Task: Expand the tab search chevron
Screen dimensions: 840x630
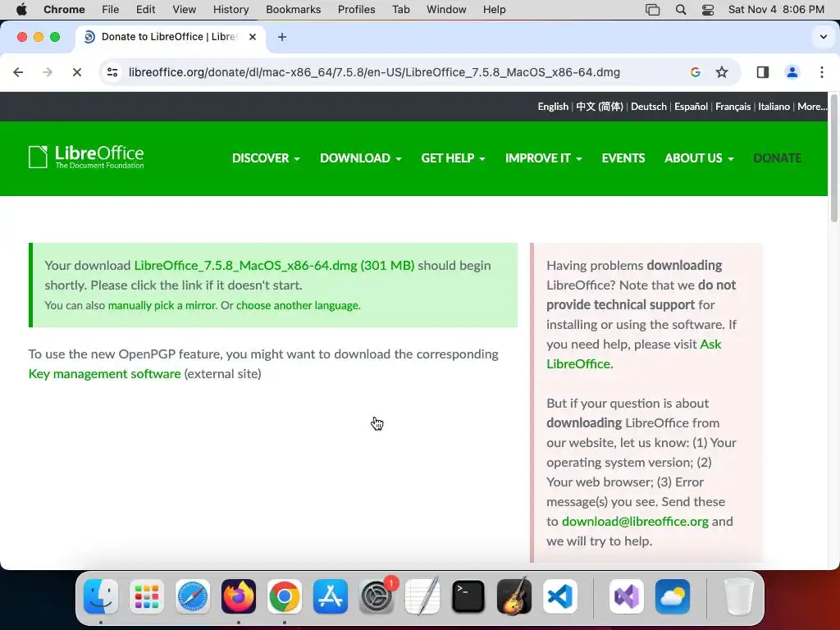Action: [824, 37]
